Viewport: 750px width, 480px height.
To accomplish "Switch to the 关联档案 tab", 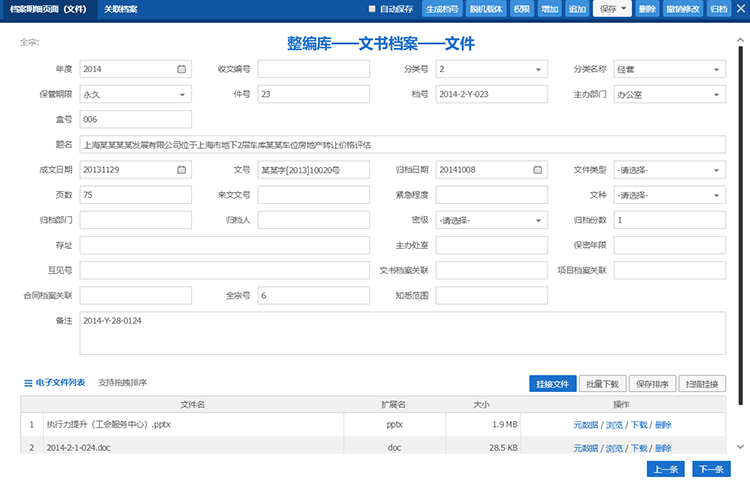I will point(121,9).
